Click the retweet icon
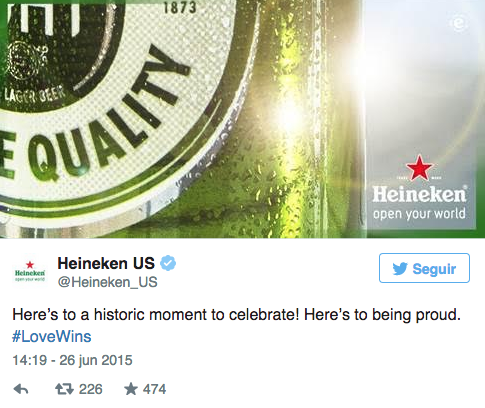 [x=64, y=389]
